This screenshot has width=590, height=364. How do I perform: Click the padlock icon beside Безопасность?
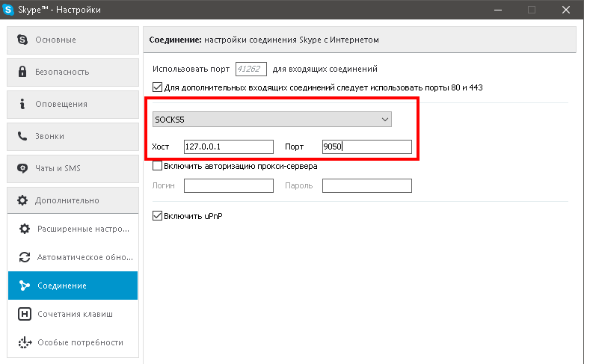(x=22, y=72)
